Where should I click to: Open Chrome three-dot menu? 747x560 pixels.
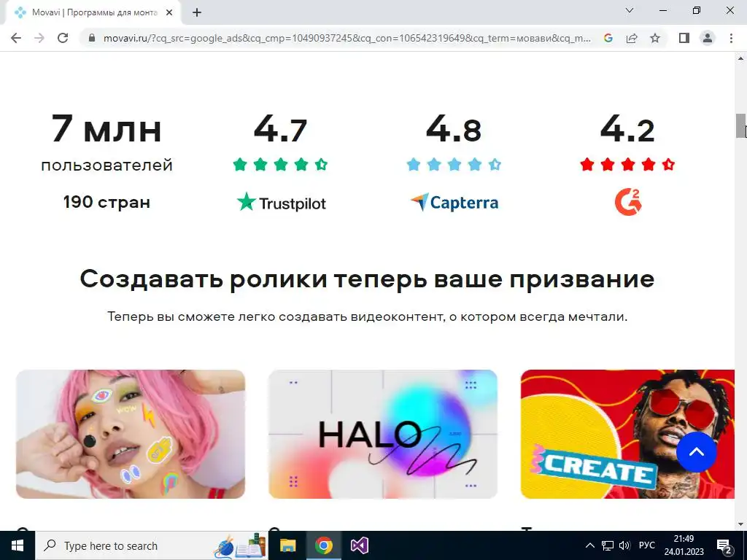(731, 38)
